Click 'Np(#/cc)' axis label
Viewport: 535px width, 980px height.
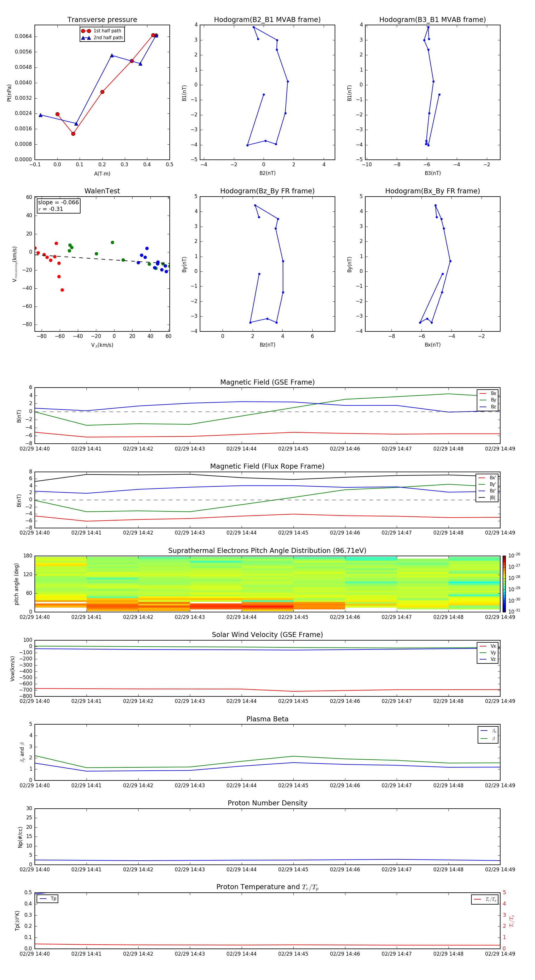[x=20, y=837]
